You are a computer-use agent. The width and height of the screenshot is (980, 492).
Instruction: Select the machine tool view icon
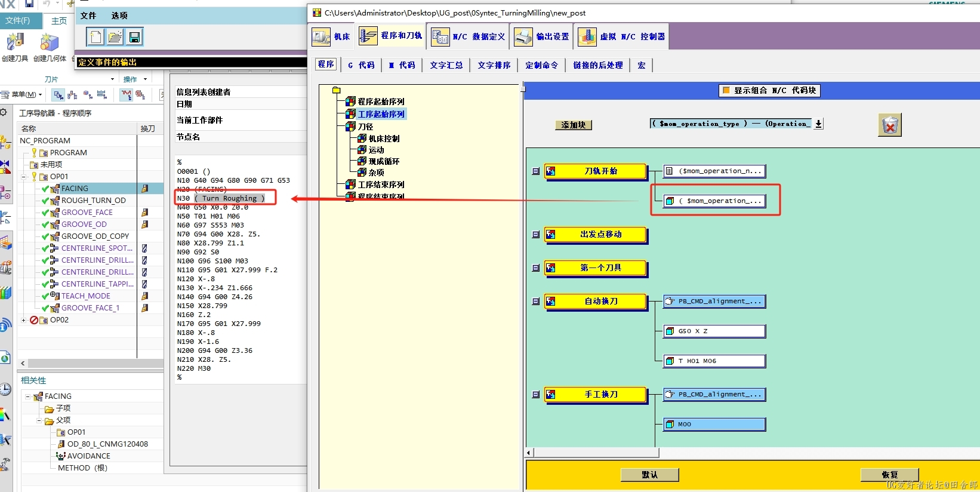point(73,94)
